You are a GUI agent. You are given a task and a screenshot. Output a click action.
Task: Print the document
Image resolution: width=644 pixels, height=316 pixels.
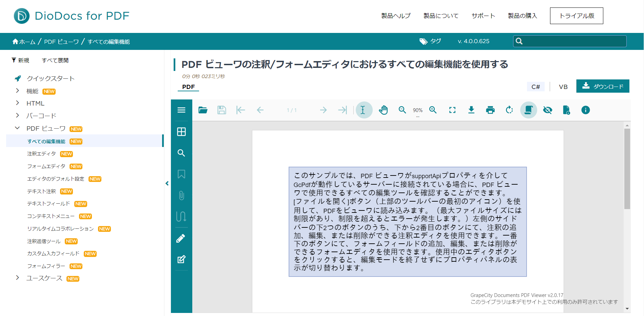pos(490,110)
